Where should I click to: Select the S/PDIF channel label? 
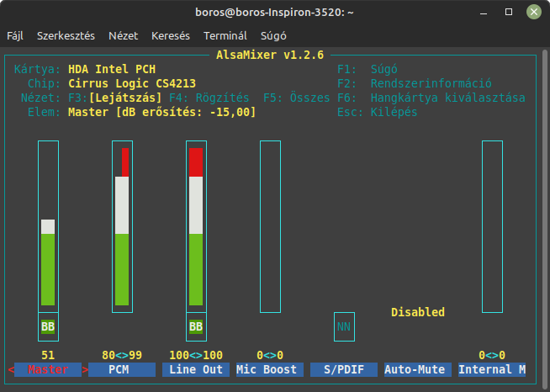pyautogui.click(x=344, y=369)
